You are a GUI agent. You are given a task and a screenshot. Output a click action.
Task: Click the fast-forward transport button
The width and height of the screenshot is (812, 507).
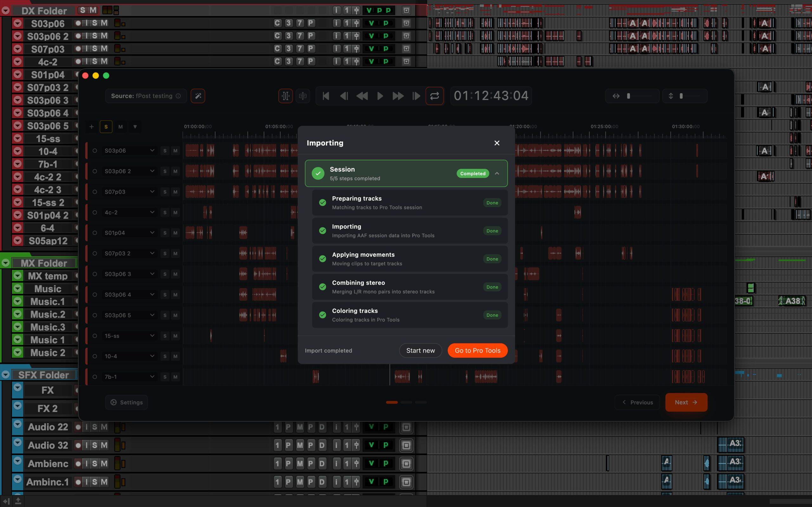[x=398, y=96]
